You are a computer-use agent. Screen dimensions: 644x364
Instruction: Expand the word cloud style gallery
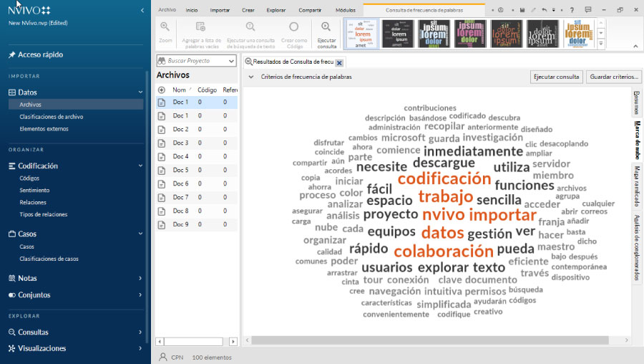tap(601, 43)
